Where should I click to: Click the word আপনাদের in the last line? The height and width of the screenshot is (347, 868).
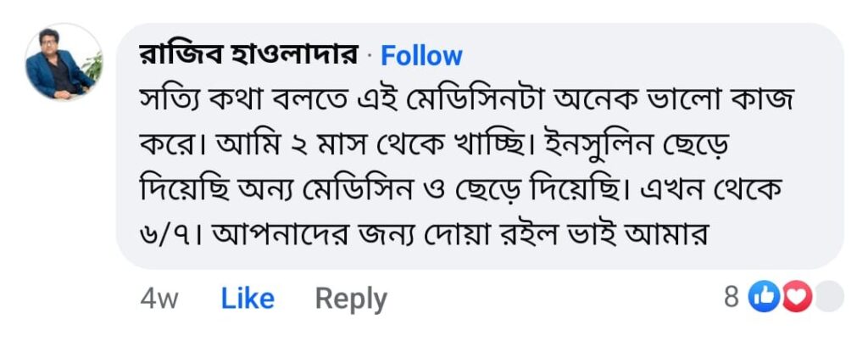[x=284, y=233]
